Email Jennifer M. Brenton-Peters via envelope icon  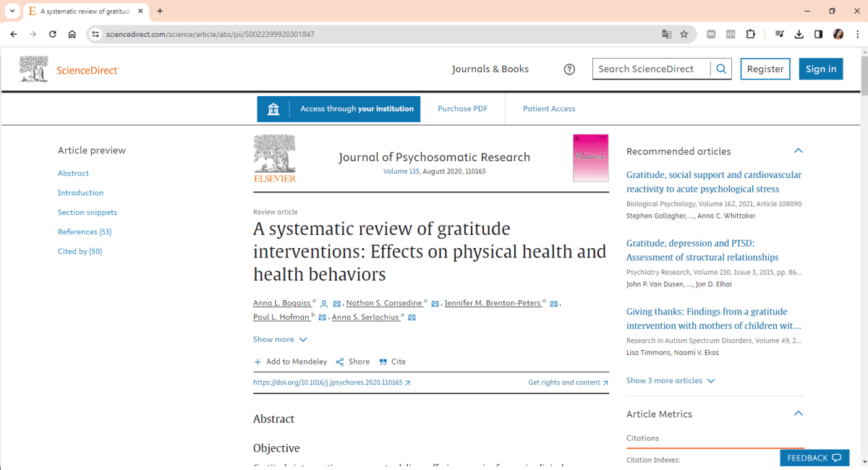[x=554, y=304]
